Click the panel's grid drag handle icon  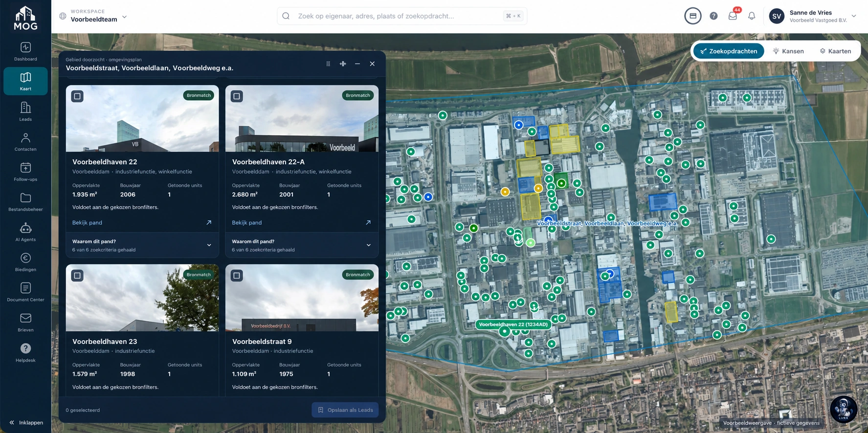click(x=328, y=64)
